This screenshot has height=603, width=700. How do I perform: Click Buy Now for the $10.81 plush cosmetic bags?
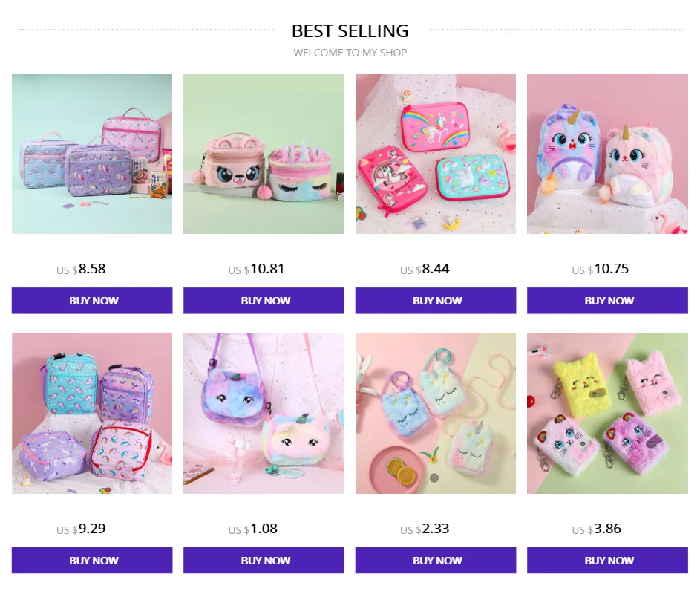point(264,301)
